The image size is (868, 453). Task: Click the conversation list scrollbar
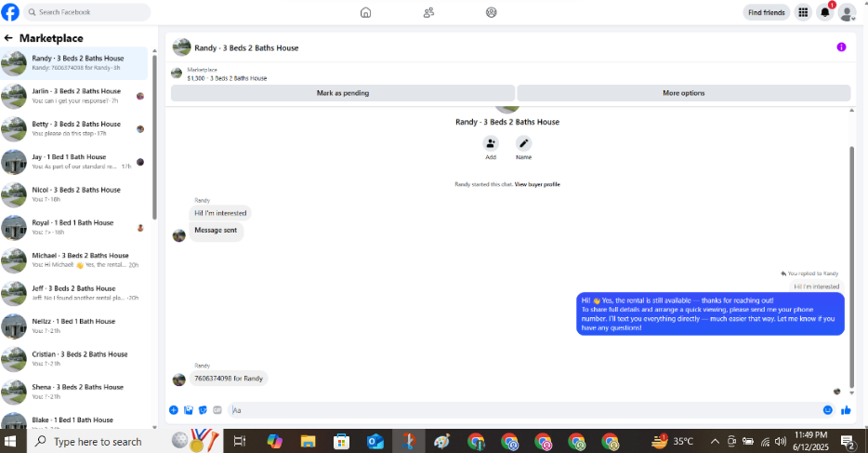click(154, 138)
